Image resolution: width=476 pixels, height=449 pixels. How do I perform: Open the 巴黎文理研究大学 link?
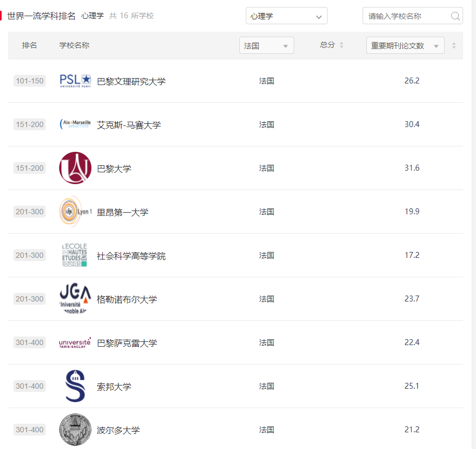click(x=132, y=81)
